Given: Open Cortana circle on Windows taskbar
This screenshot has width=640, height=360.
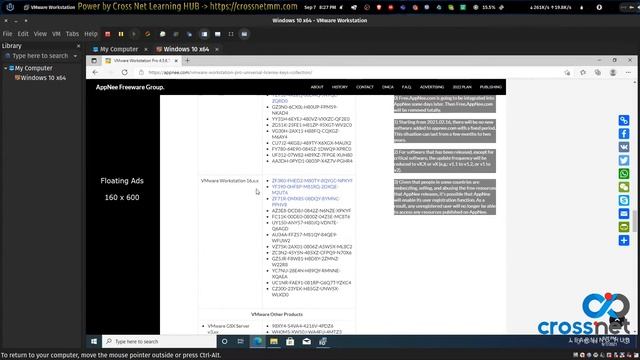Looking at the screenshot, I should pos(224,342).
